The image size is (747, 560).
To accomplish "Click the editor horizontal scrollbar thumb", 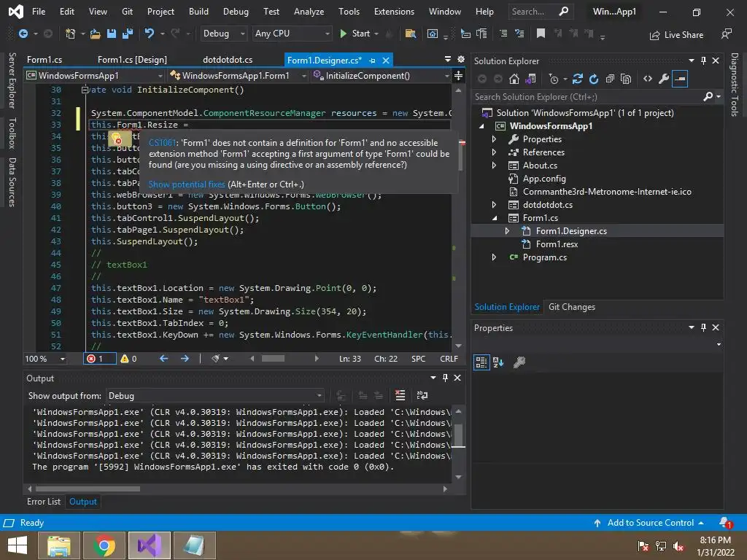I will point(273,358).
